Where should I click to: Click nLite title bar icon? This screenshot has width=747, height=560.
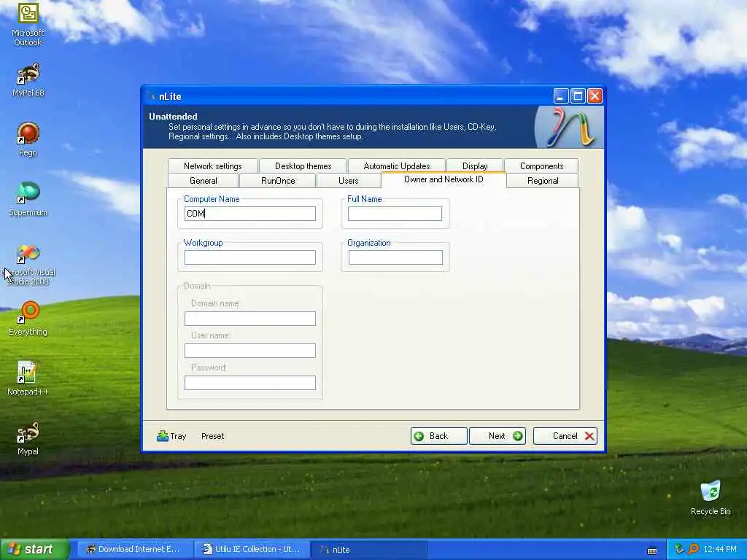point(152,96)
